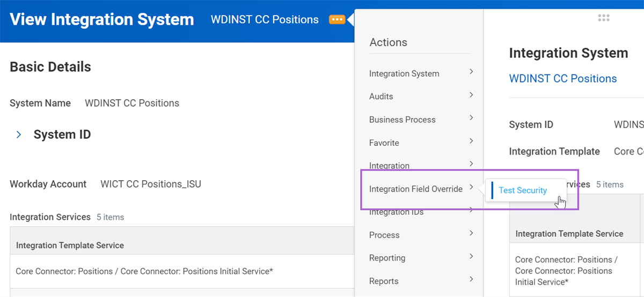Click the System ID heading
Screen dimensions: 644x297
point(62,135)
